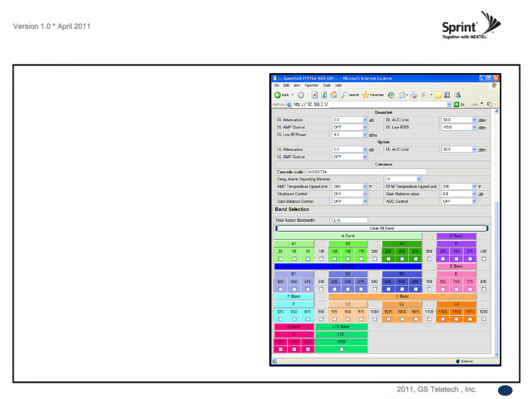Click the Clear All Band button

pyautogui.click(x=382, y=228)
